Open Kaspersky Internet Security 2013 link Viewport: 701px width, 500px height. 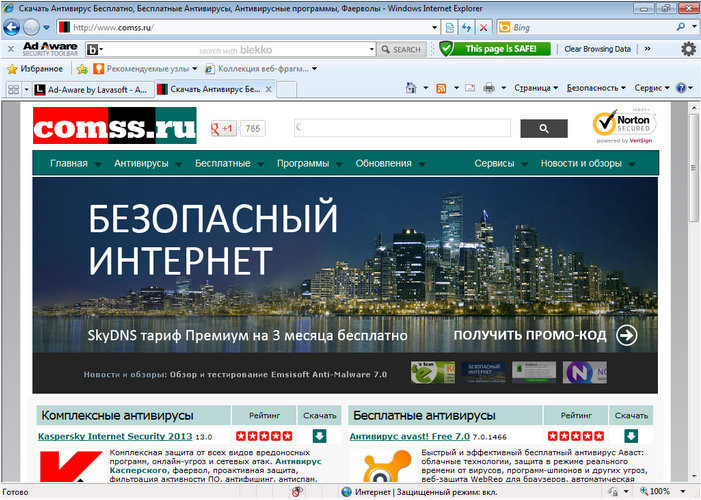(115, 436)
